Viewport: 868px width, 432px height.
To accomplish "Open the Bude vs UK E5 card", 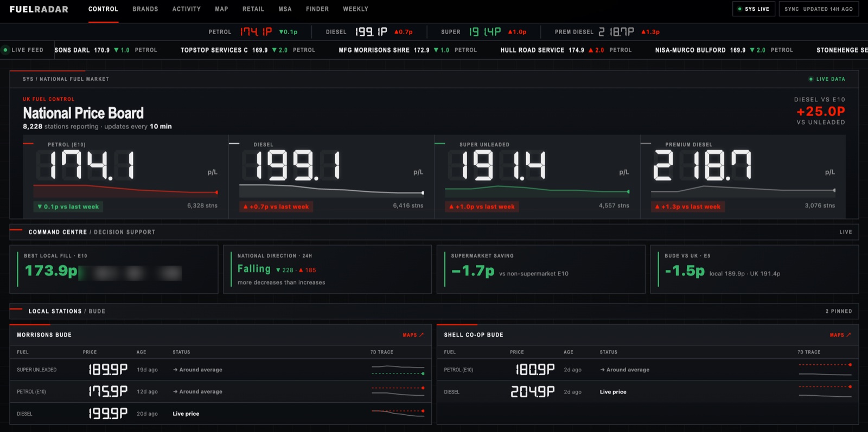I will pos(755,269).
